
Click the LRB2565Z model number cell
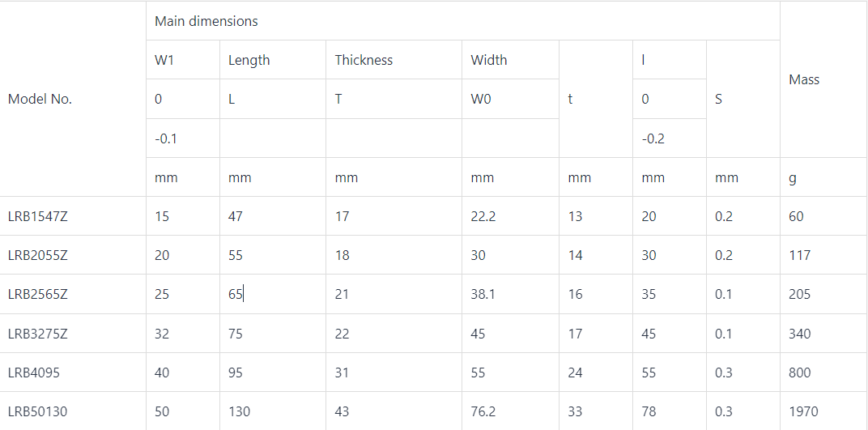73,294
